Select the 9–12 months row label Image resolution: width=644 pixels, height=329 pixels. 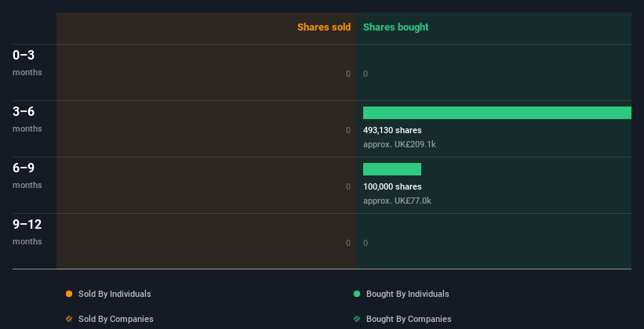point(27,232)
